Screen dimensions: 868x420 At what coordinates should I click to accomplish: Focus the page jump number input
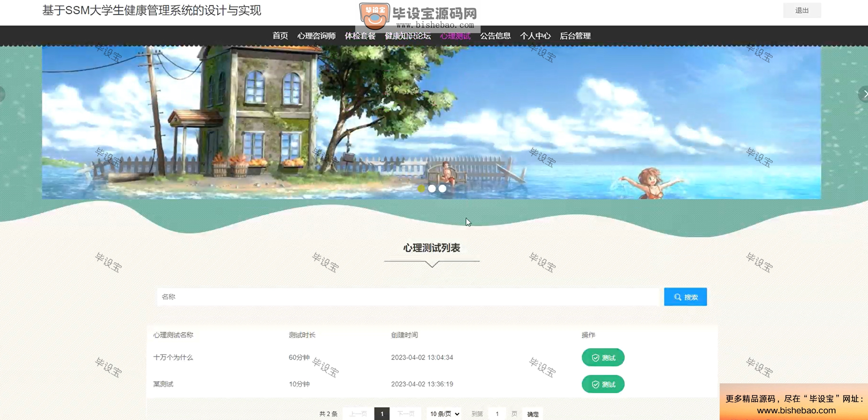tap(497, 414)
